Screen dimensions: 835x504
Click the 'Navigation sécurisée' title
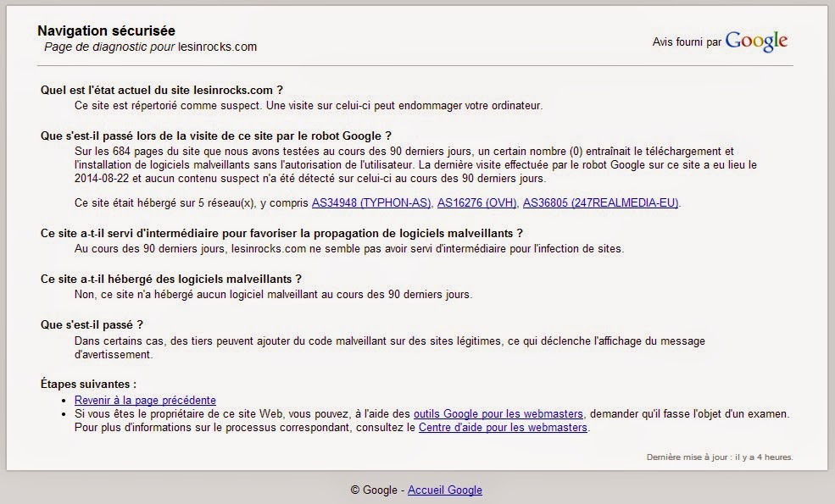point(107,30)
